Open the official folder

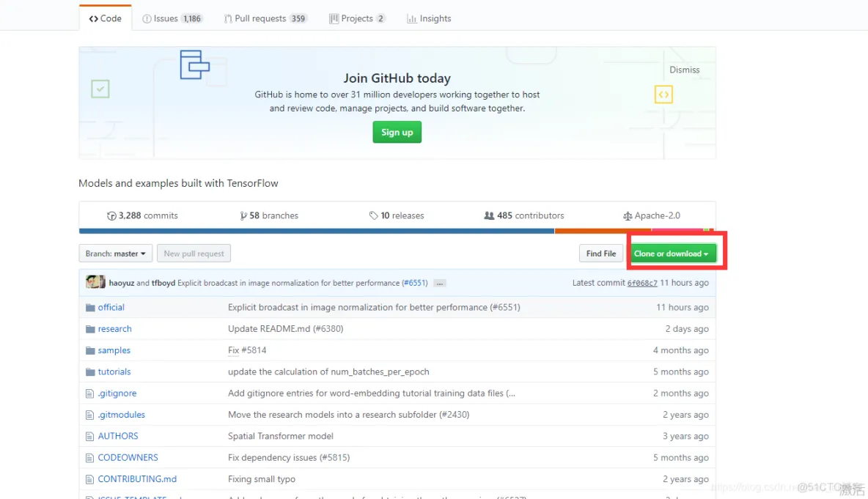111,307
